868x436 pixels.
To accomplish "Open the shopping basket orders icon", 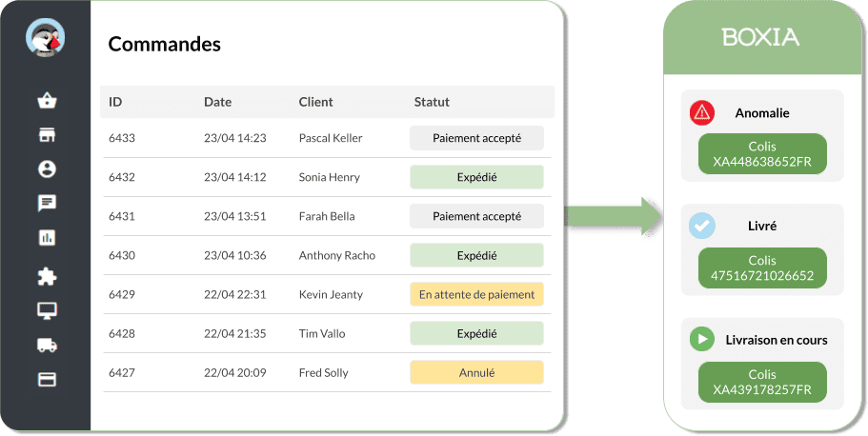I will (47, 101).
